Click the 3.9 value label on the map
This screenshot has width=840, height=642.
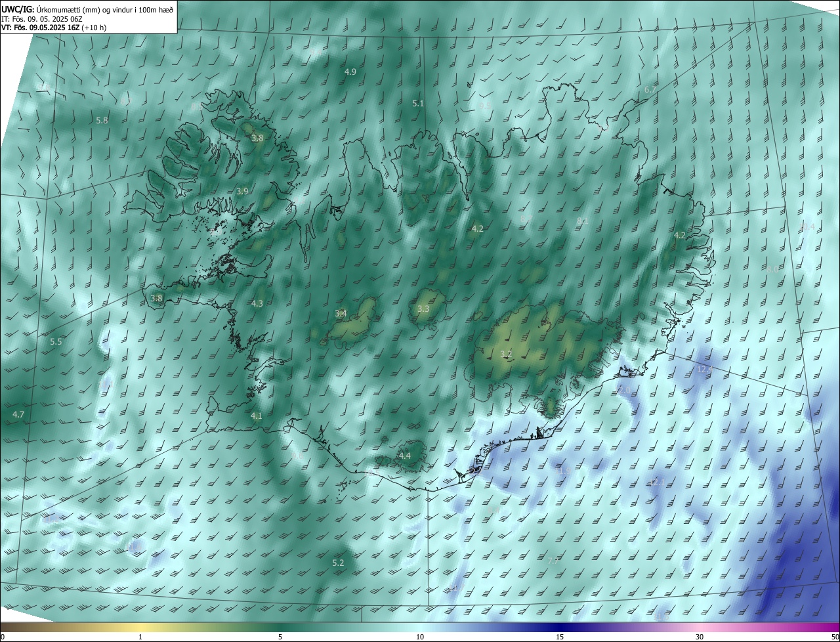coord(242,191)
